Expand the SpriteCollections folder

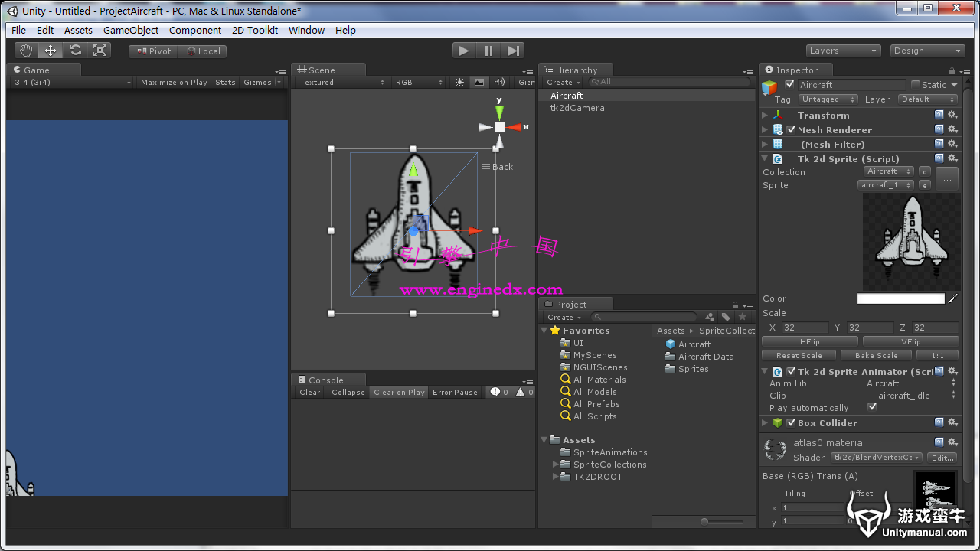556,465
